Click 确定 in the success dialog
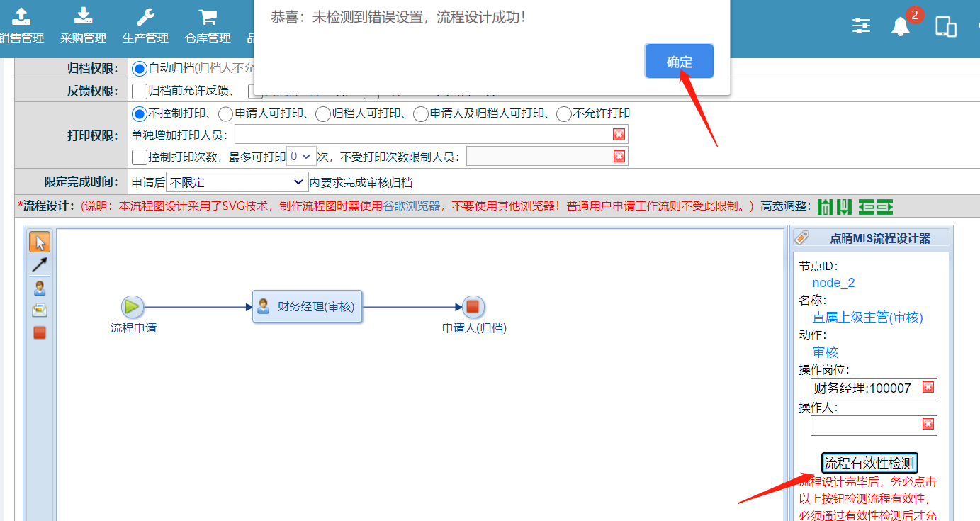This screenshot has width=980, height=521. tap(679, 62)
